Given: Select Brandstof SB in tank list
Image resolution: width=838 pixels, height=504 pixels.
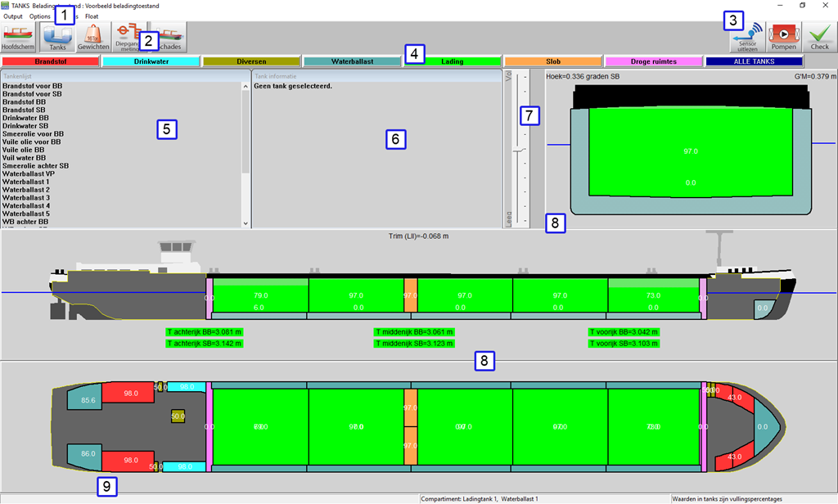Looking at the screenshot, I should (x=24, y=110).
